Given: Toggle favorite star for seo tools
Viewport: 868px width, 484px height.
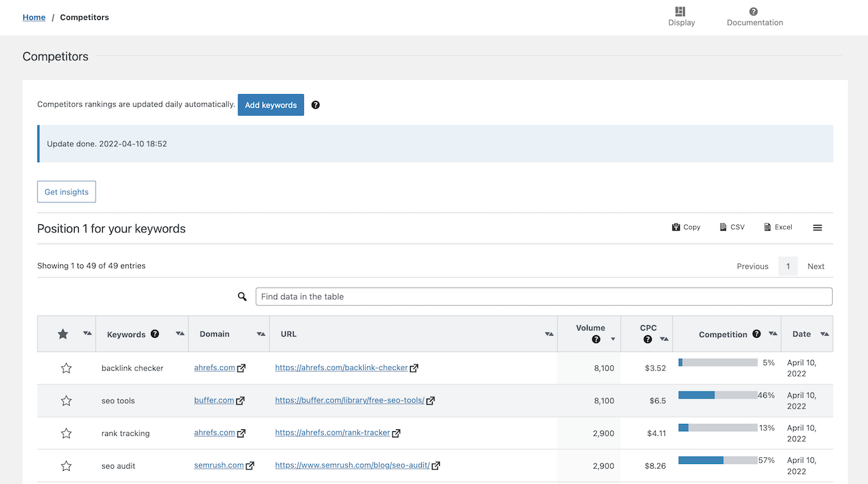Looking at the screenshot, I should tap(66, 401).
